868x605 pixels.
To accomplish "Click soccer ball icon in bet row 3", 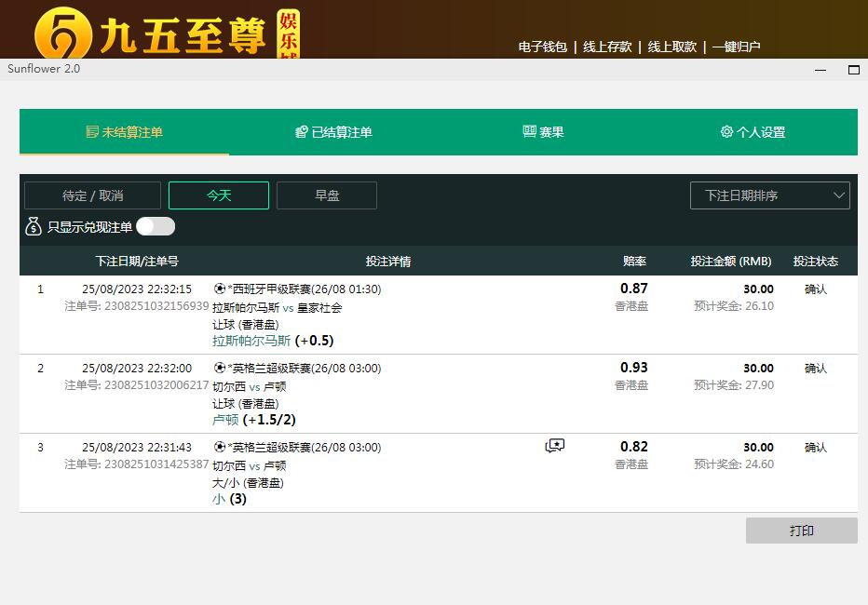I will (220, 447).
